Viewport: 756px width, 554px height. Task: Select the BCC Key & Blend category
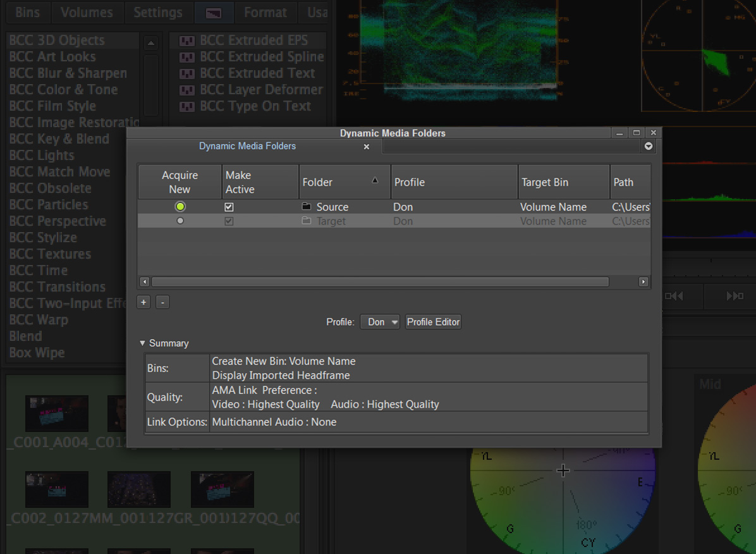(59, 138)
